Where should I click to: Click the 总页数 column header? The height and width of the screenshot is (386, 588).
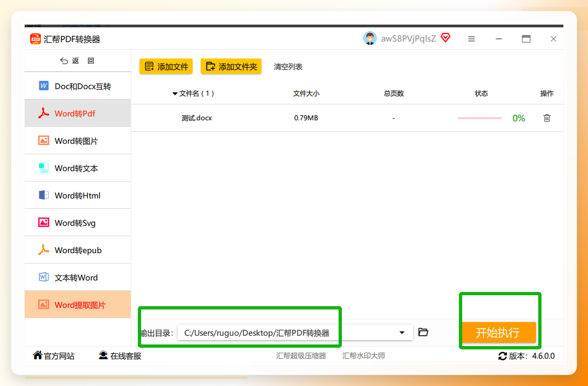[394, 93]
